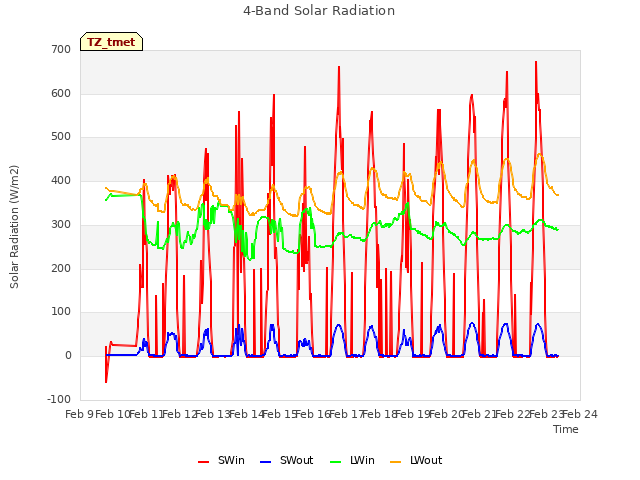Click the orange LWout legend color marker
Image resolution: width=640 pixels, height=480 pixels.
396,462
